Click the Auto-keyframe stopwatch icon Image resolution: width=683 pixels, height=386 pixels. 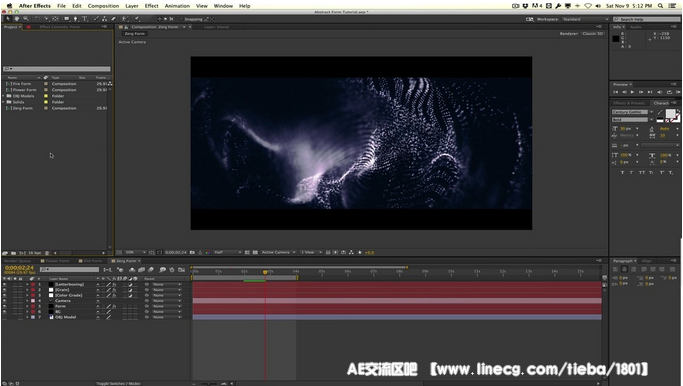tap(172, 270)
